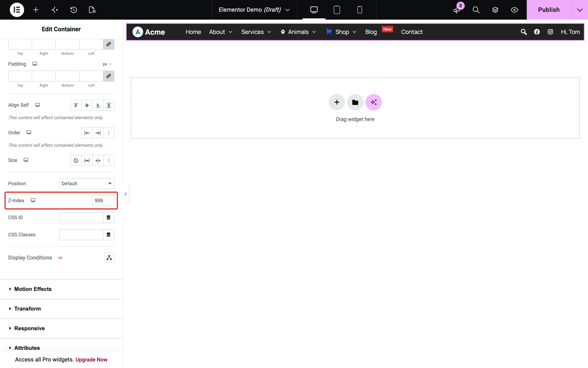
Task: Click the Padding Right input field
Action: [x=44, y=76]
